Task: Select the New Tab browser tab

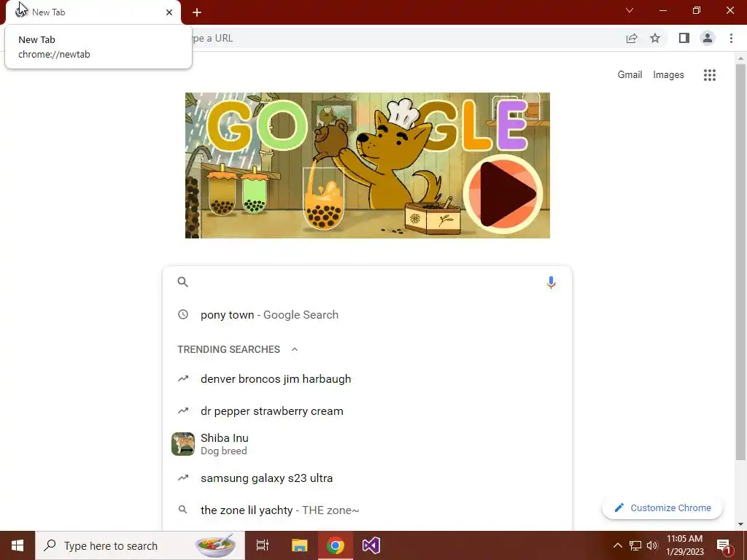Action: click(x=93, y=12)
